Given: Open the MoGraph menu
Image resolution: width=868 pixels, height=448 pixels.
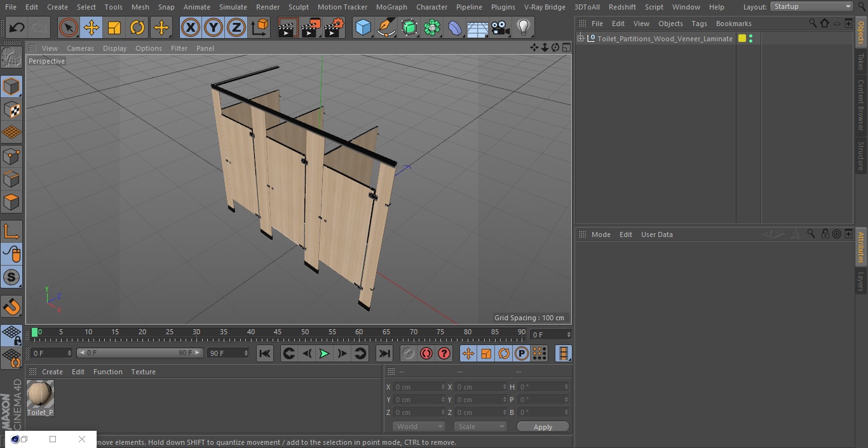Looking at the screenshot, I should point(391,7).
